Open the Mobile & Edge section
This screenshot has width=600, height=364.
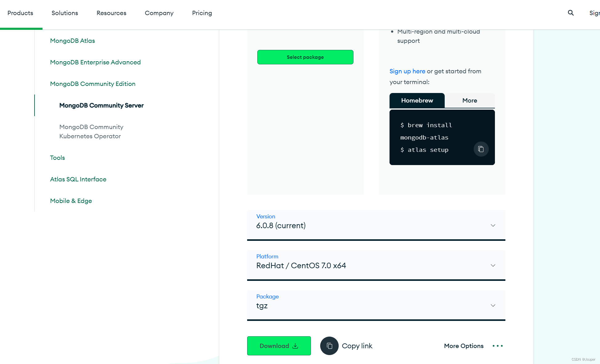point(71,200)
